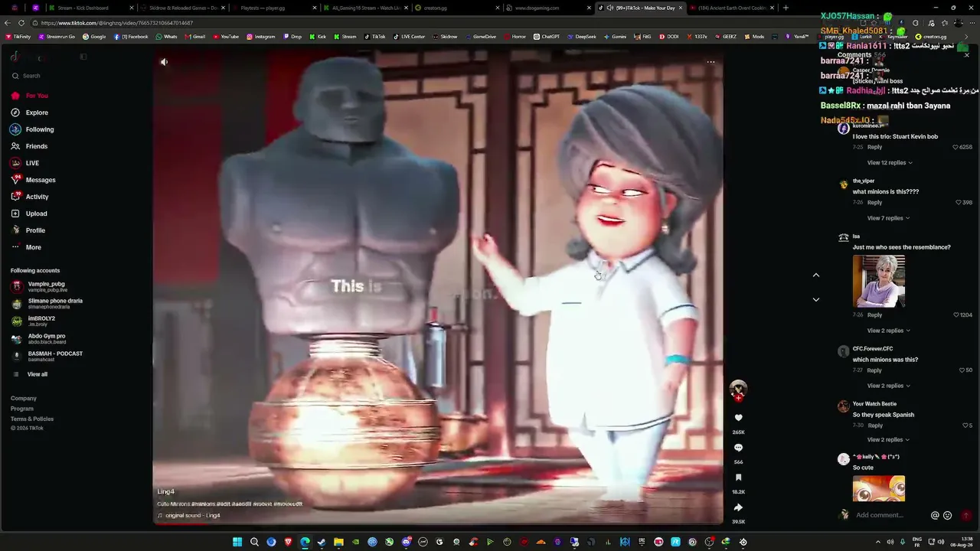Switch to the Skidrow & Reloaded Games tab
980x551 pixels.
tap(182, 8)
